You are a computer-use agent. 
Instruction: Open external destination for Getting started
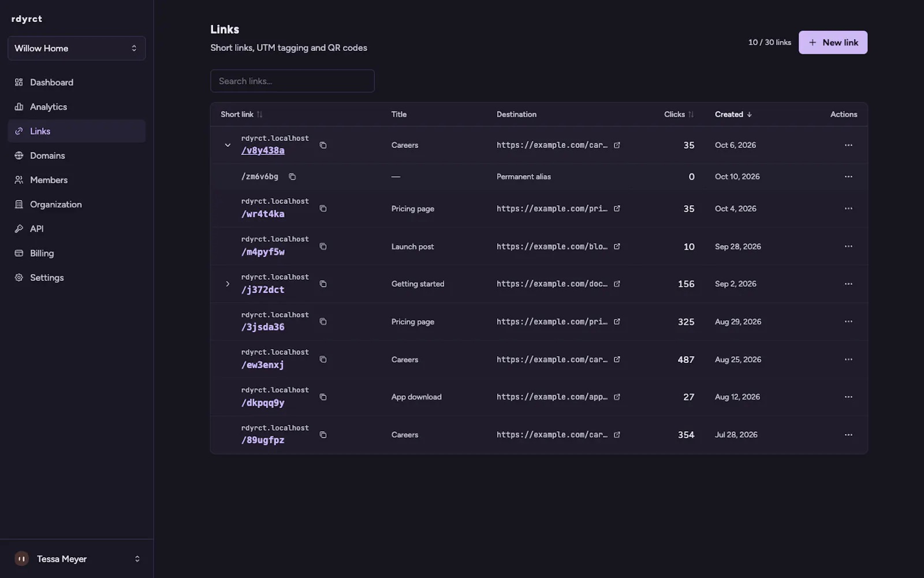(617, 284)
